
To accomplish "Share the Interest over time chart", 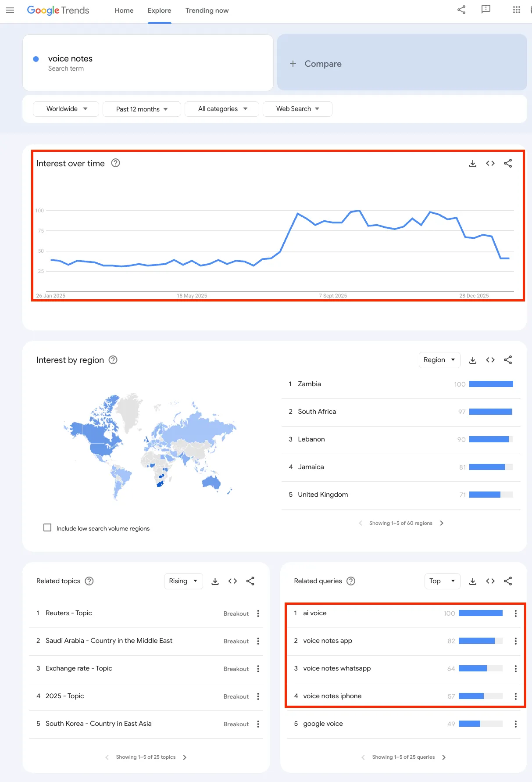I will click(x=508, y=163).
